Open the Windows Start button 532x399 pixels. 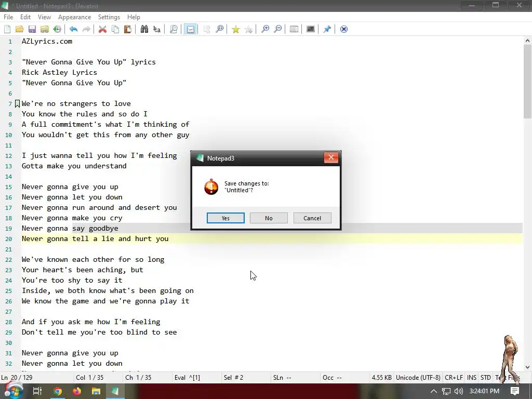[x=14, y=391]
